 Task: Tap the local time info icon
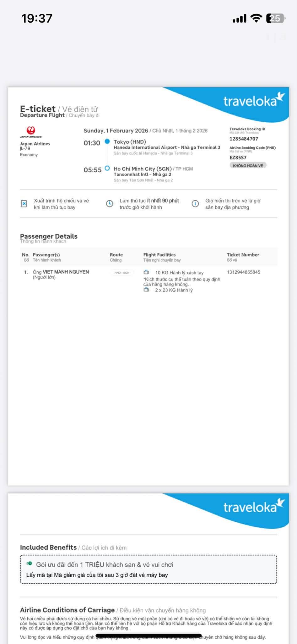195,204
